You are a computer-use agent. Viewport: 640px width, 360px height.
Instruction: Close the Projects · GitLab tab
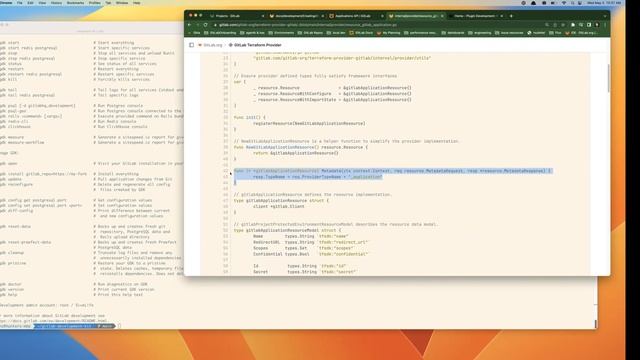(262, 16)
